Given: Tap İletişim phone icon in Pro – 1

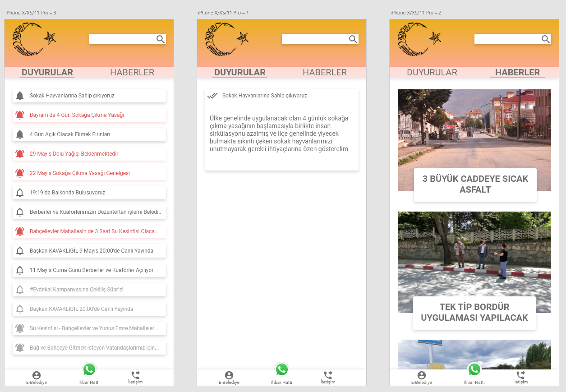Looking at the screenshot, I should [328, 375].
